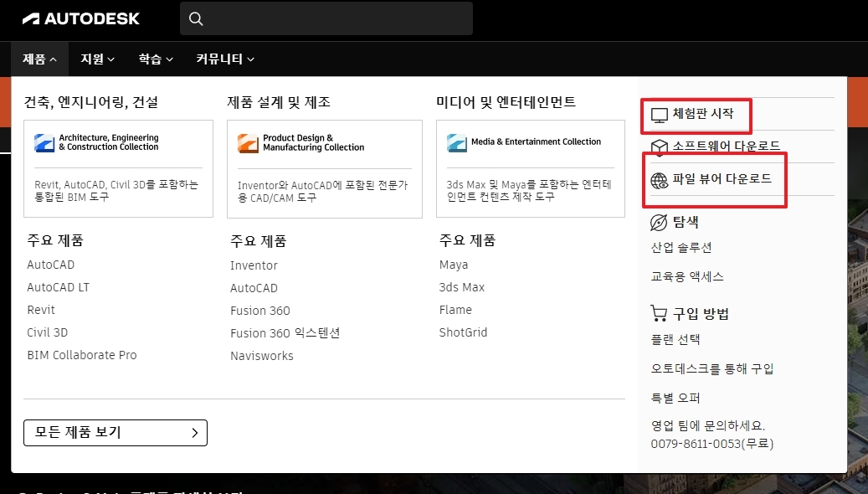868x494 pixels.
Task: Click the Architecture, Engineering & Construction Collection icon
Action: (44, 142)
